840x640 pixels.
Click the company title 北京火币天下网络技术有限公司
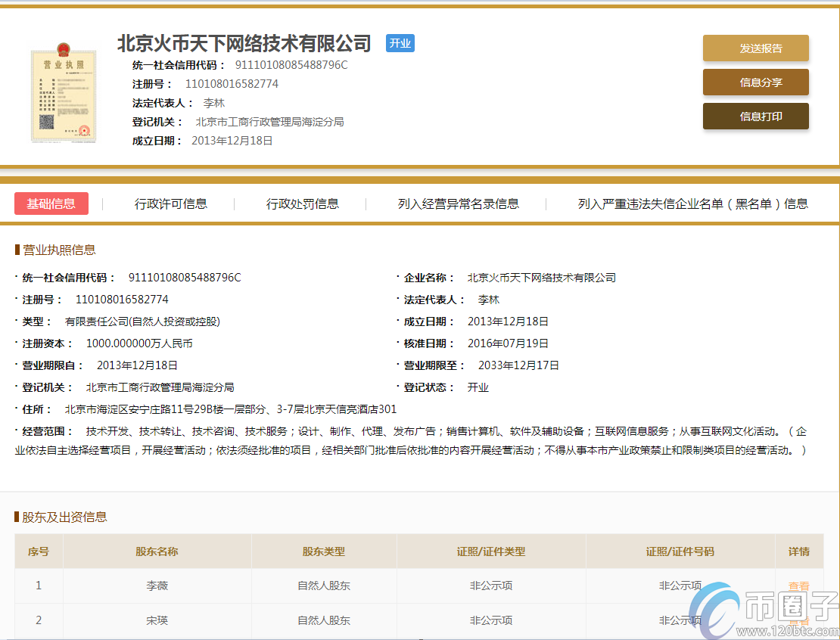click(x=244, y=43)
